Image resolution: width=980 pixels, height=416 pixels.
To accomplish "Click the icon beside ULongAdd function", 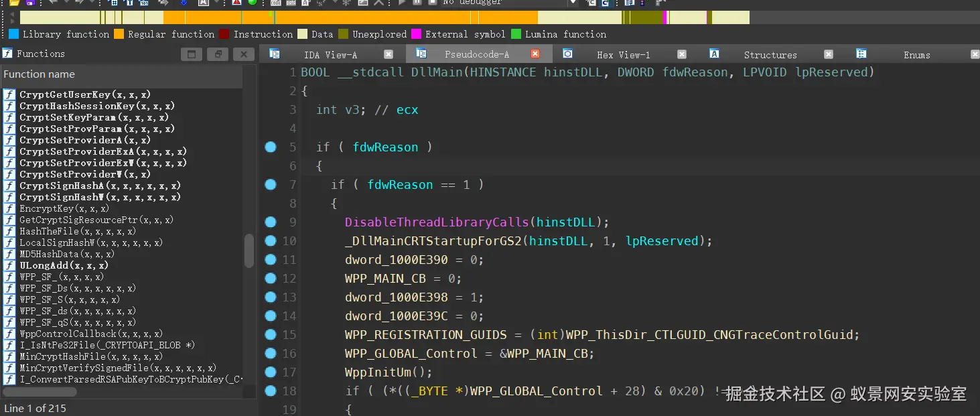I will coord(9,266).
